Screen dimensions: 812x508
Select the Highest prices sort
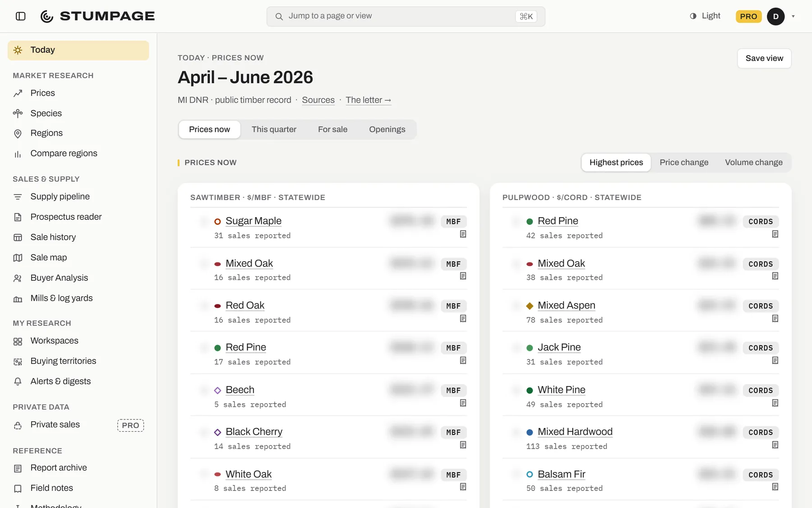point(616,163)
